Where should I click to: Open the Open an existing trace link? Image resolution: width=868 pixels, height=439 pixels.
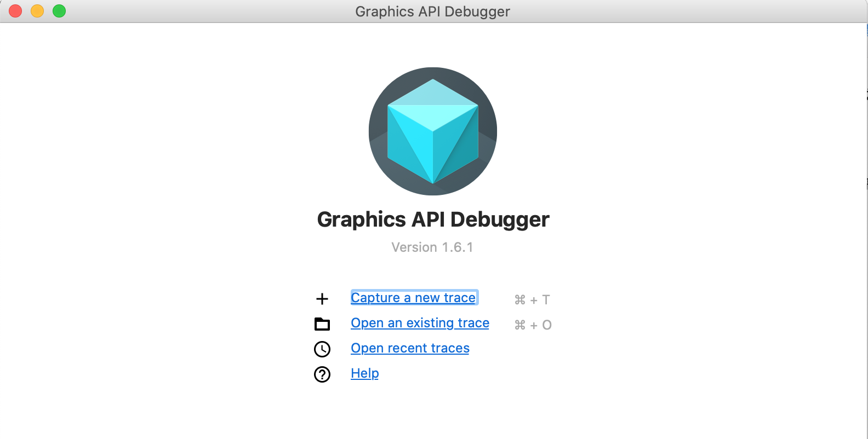420,323
